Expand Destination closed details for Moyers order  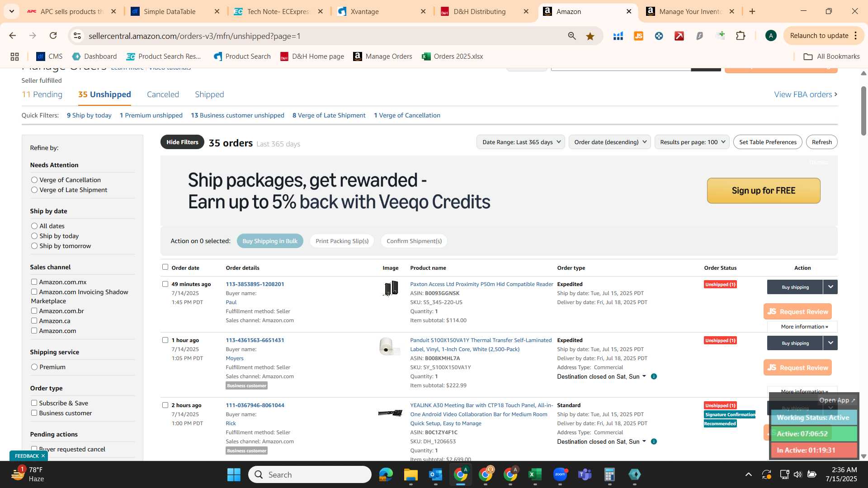tap(644, 376)
